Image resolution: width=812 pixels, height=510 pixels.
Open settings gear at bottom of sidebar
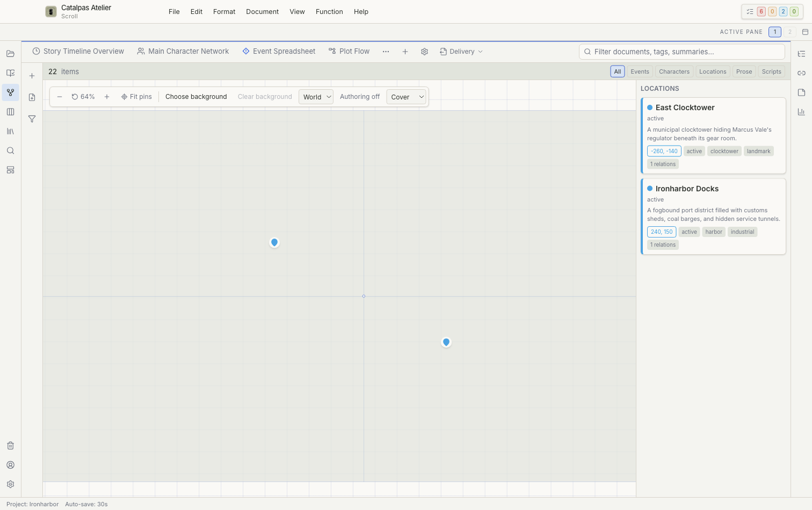coord(10,484)
